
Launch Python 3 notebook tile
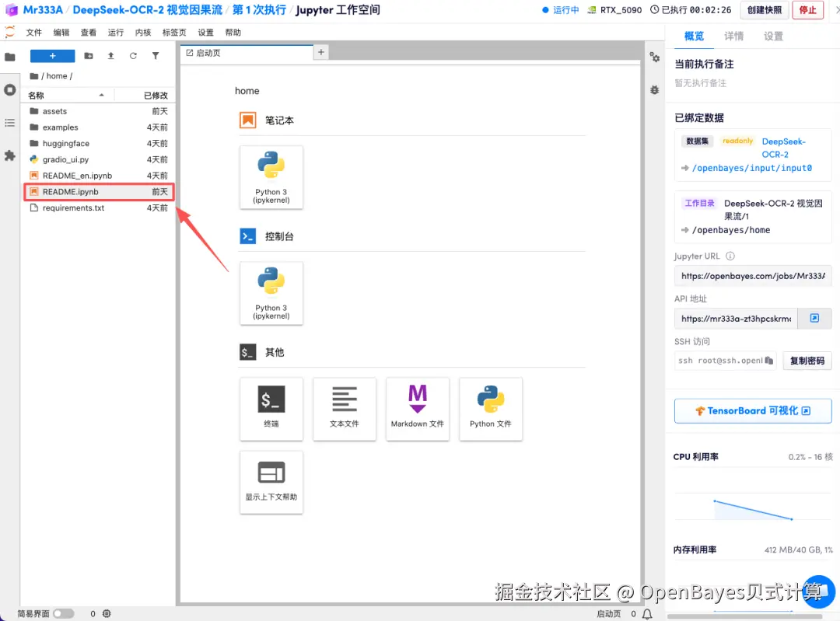(271, 177)
